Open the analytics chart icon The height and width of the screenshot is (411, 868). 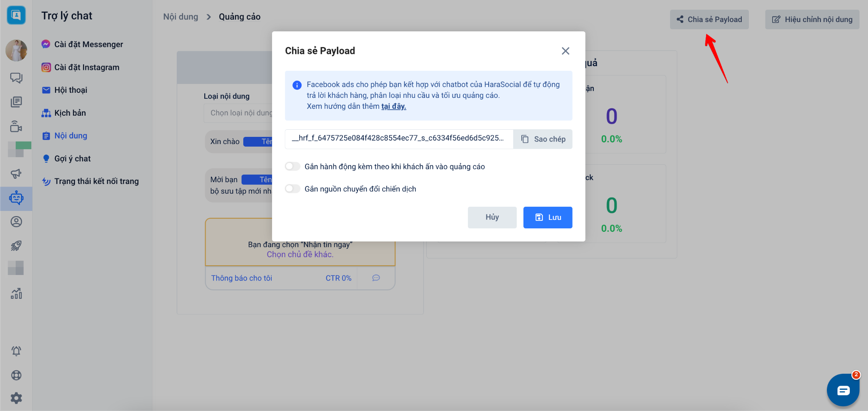point(16,293)
